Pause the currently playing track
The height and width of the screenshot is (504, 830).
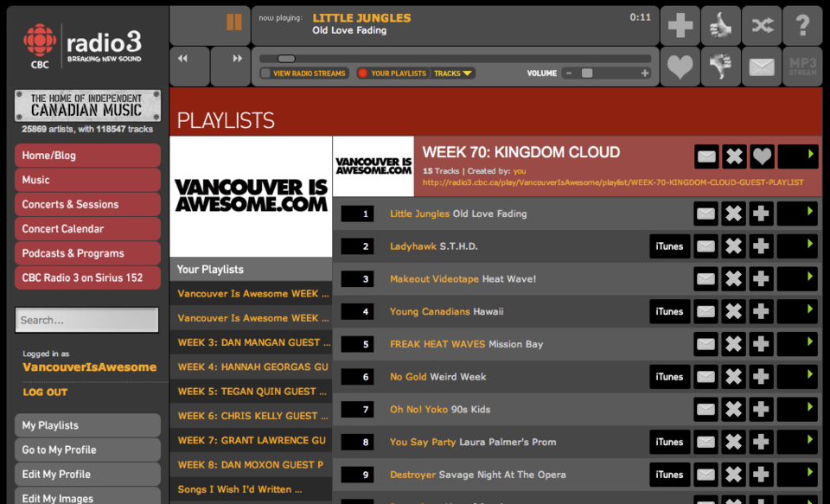point(234,22)
